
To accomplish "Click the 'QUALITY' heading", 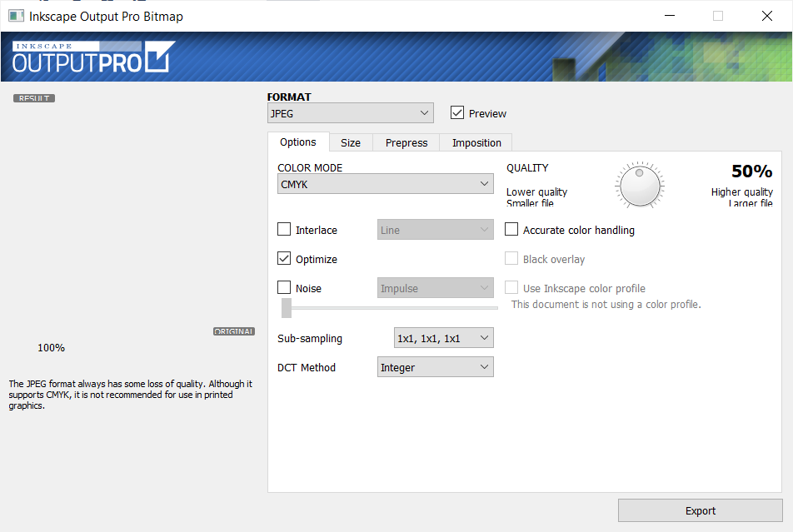I will coord(527,168).
